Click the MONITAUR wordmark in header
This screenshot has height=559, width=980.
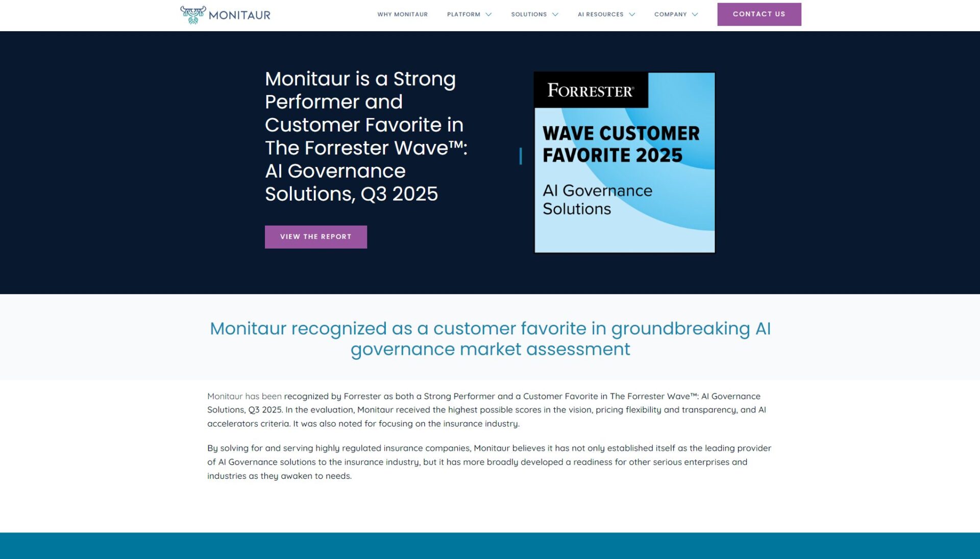(239, 15)
